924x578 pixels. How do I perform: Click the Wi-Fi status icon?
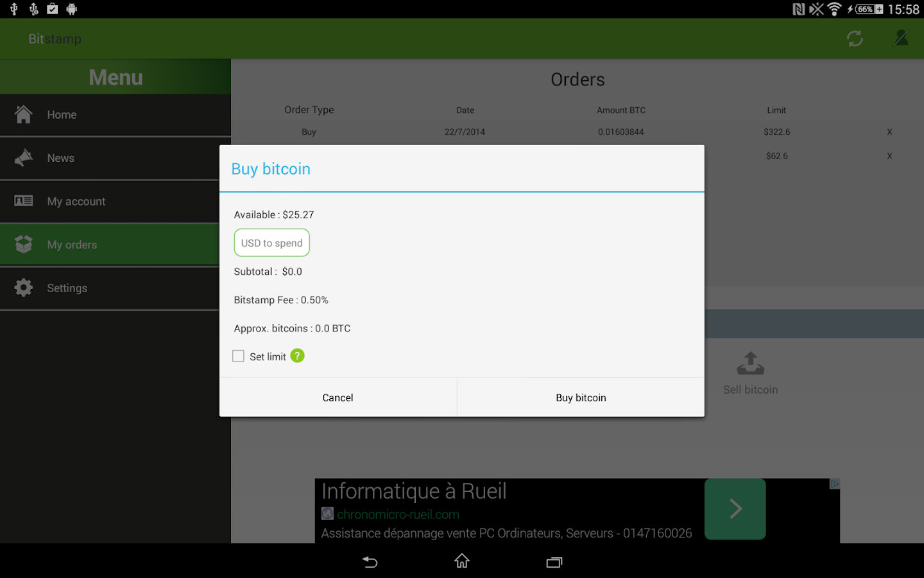click(834, 9)
